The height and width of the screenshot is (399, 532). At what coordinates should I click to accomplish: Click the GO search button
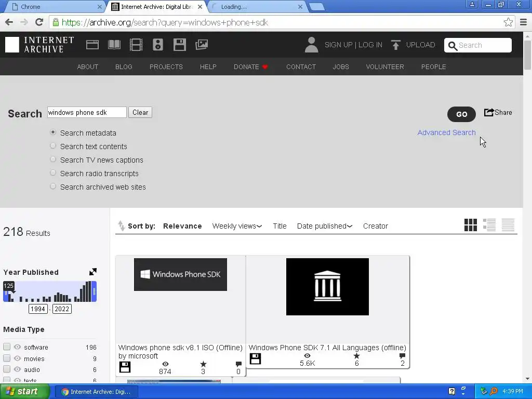tap(461, 114)
